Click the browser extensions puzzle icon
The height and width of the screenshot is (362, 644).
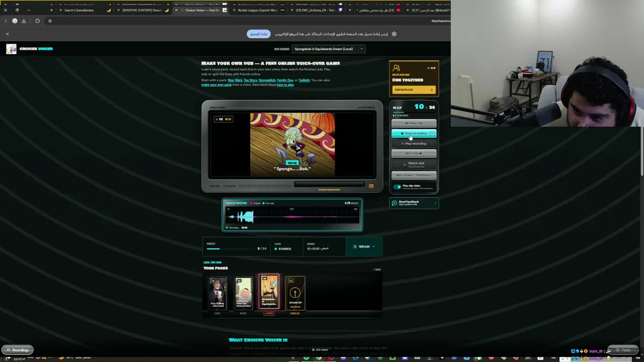37,21
